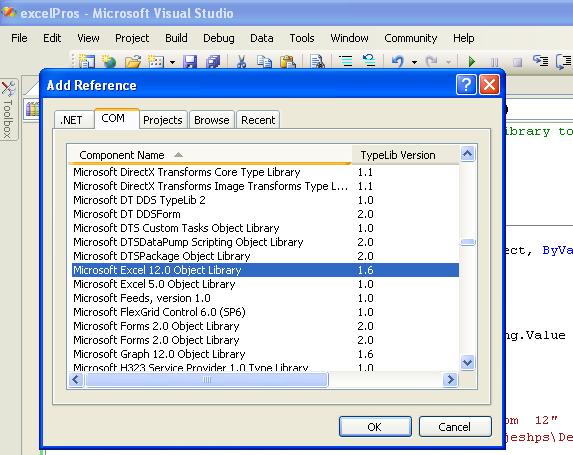This screenshot has height=455, width=573.
Task: Click the Step Into icon at the toolbar edge
Action: click(564, 61)
